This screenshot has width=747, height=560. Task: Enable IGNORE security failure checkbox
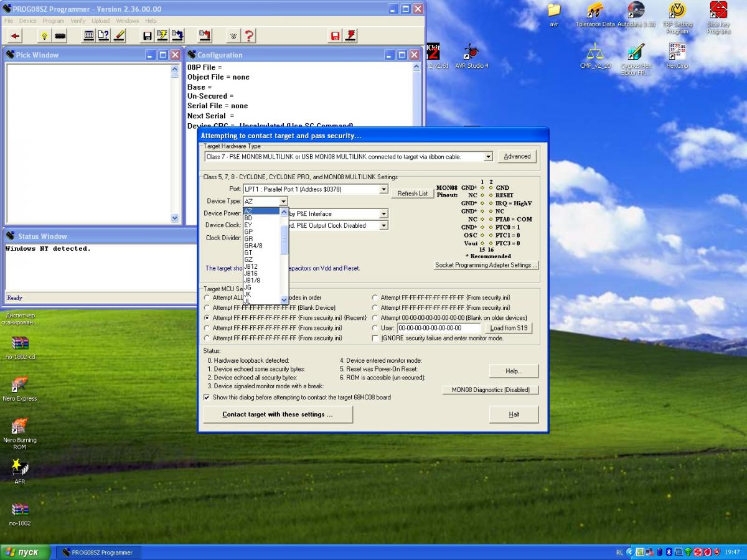pos(375,338)
